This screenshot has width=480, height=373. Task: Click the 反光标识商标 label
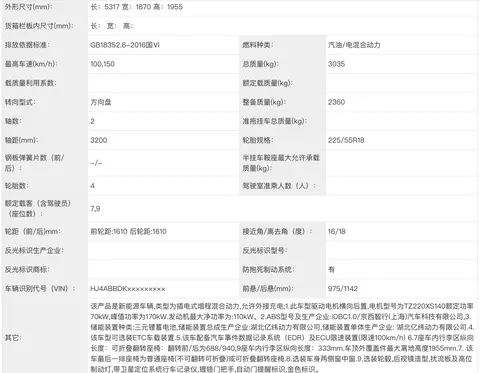click(27, 269)
